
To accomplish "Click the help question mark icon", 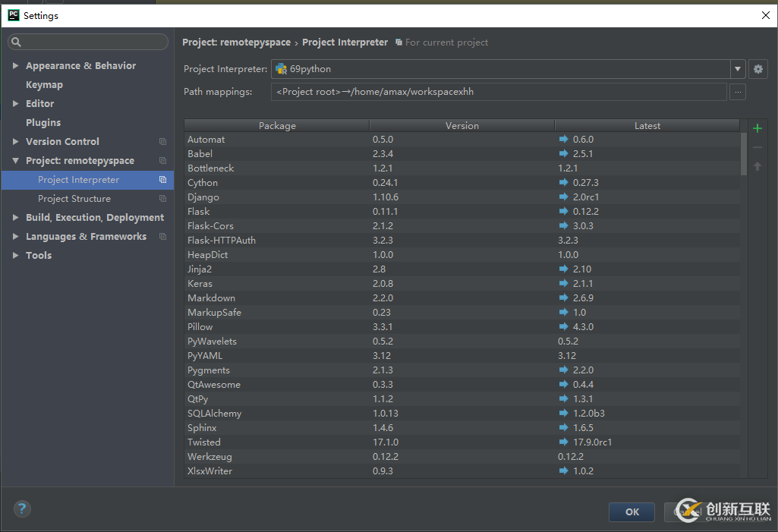I will (x=22, y=509).
